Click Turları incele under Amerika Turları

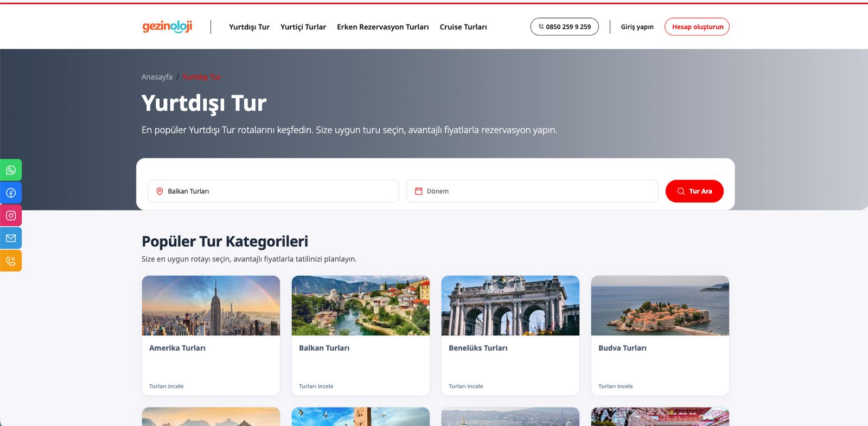[x=167, y=386]
